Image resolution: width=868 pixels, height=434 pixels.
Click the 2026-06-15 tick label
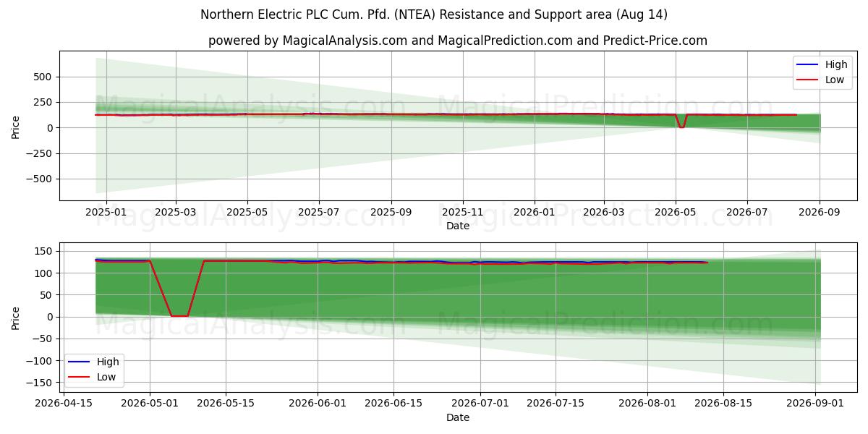(x=393, y=404)
